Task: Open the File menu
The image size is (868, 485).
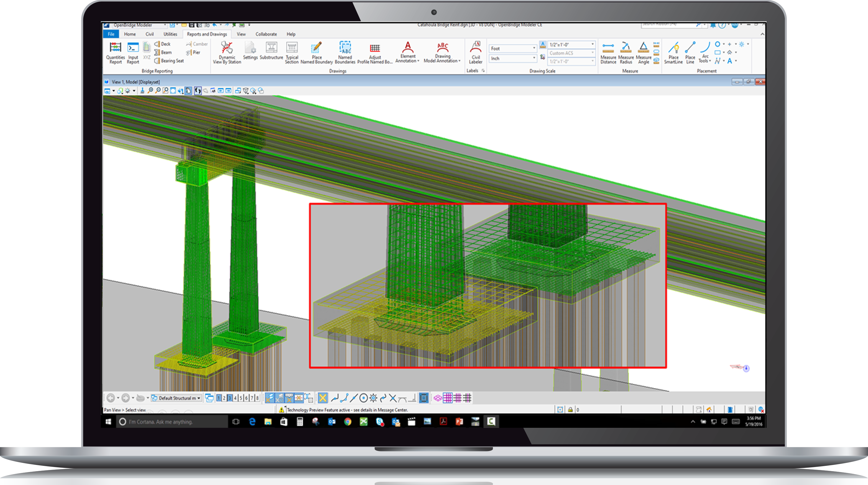Action: pos(111,34)
